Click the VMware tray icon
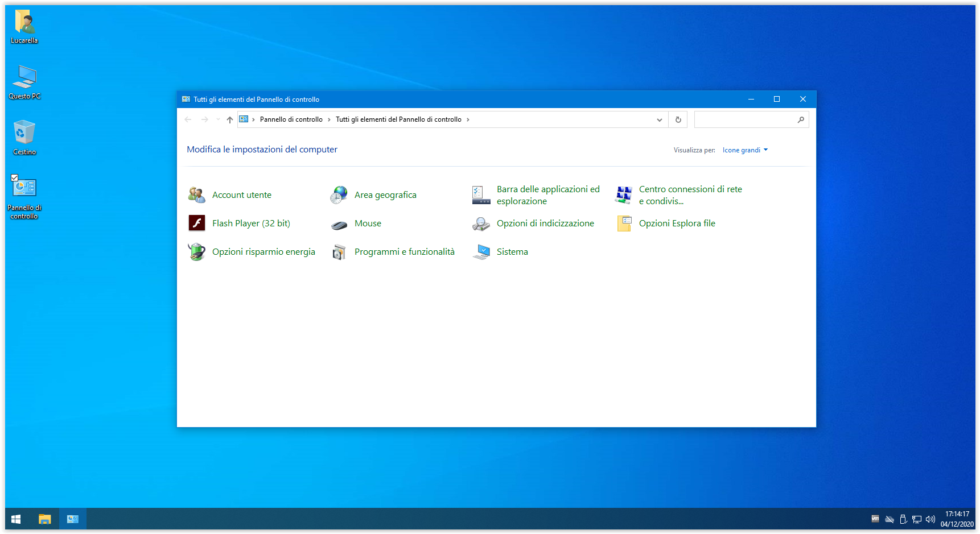Viewport: 980px width, 534px height. coord(875,519)
